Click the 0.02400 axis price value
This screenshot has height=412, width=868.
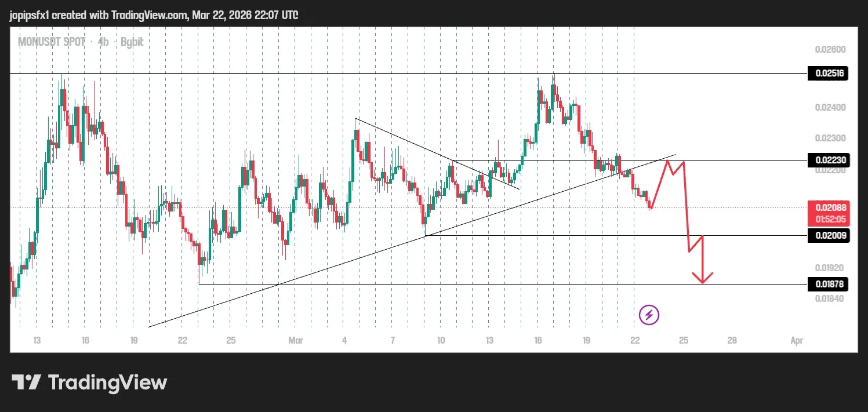coord(829,107)
